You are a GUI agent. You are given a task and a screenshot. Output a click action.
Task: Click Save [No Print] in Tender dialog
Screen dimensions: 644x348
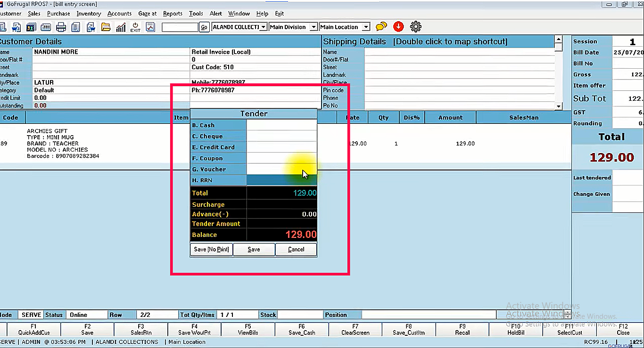[x=211, y=249]
